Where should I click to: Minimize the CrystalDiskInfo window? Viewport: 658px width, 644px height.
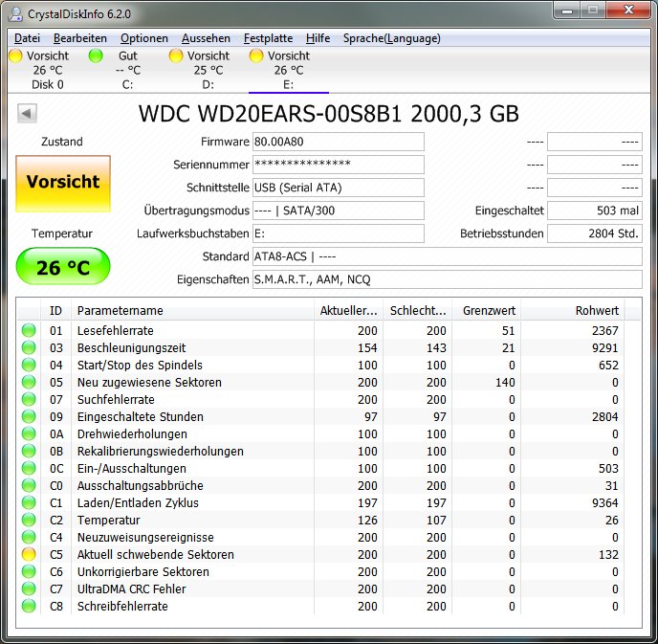[x=567, y=11]
